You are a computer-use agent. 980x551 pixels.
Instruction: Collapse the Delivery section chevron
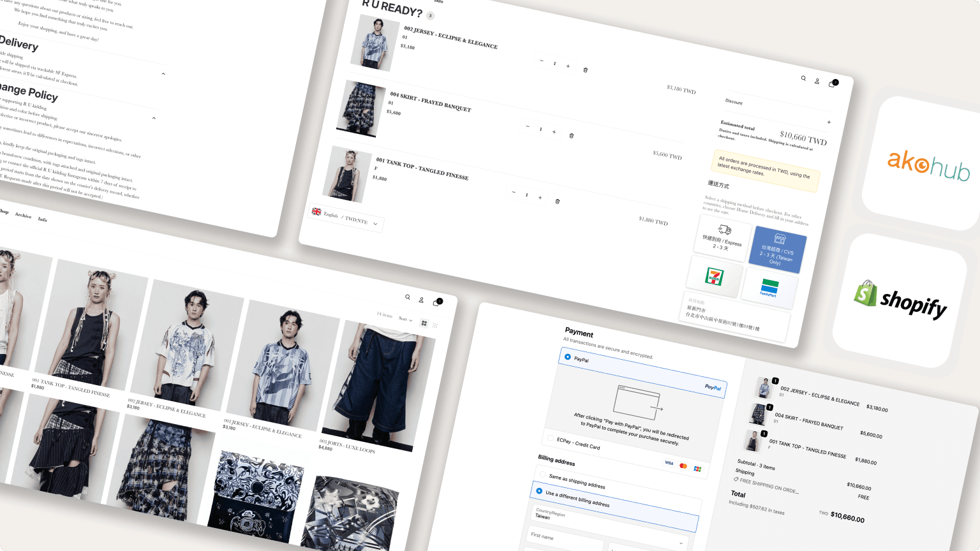(163, 74)
